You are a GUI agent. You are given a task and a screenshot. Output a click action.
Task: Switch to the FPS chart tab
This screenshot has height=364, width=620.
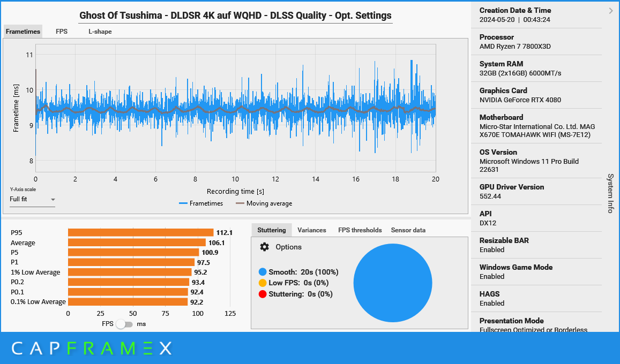[62, 32]
